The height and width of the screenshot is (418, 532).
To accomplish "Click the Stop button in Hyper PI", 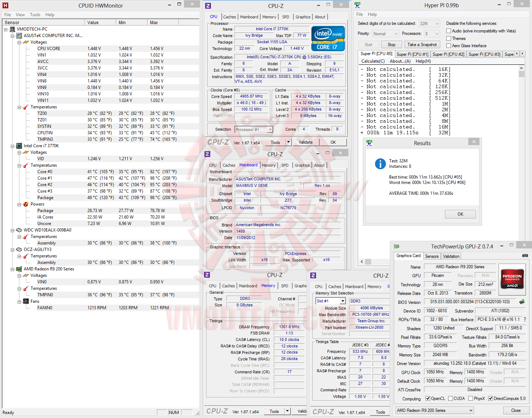I will coord(391,45).
